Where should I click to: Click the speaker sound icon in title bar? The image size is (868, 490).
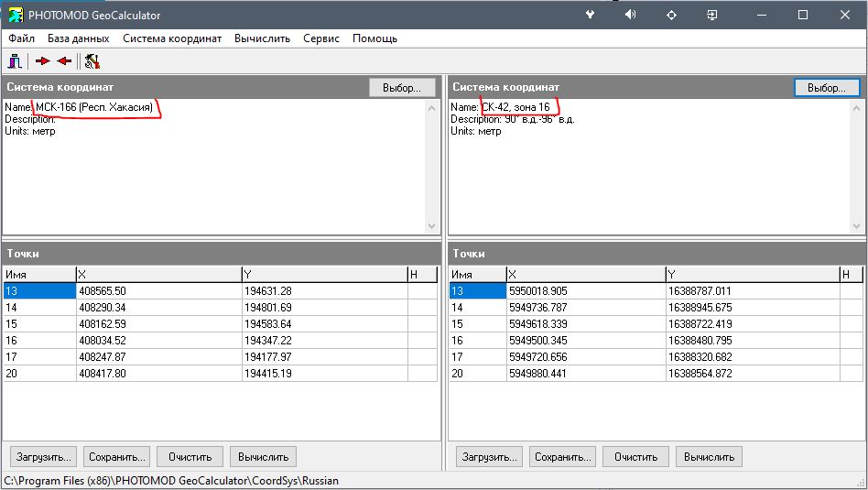pyautogui.click(x=631, y=15)
